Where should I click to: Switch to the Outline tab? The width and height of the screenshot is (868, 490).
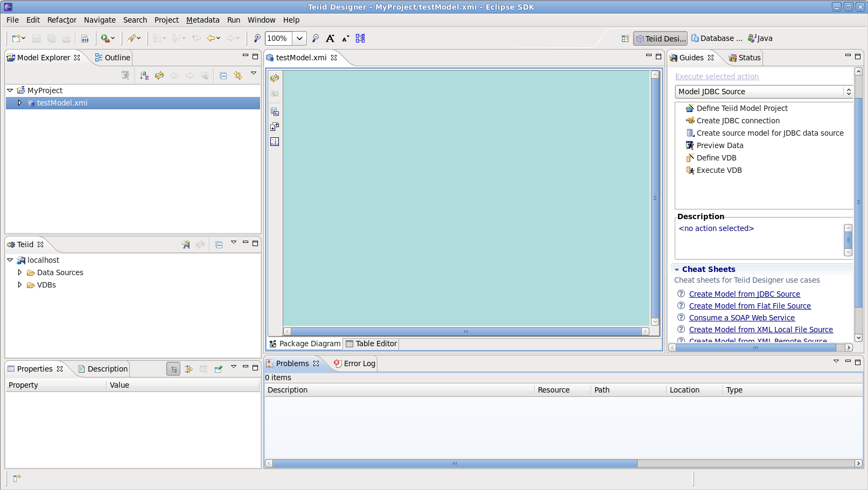pyautogui.click(x=113, y=58)
